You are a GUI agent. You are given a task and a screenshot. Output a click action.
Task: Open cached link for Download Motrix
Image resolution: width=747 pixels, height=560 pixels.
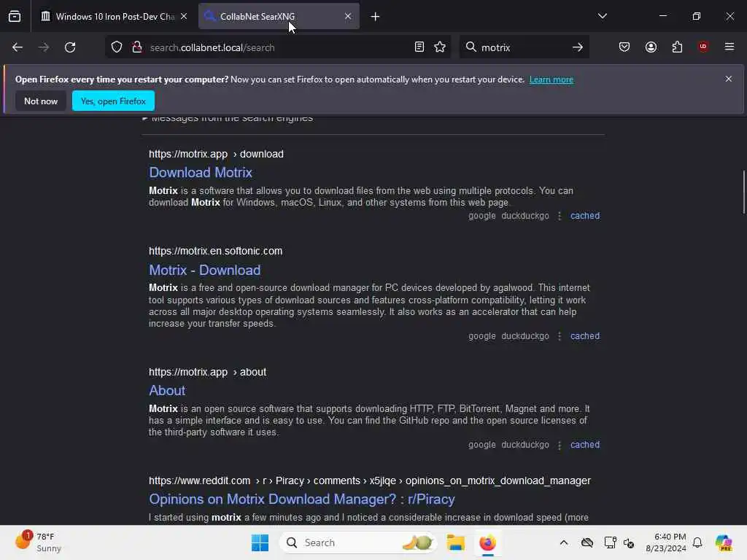point(585,216)
